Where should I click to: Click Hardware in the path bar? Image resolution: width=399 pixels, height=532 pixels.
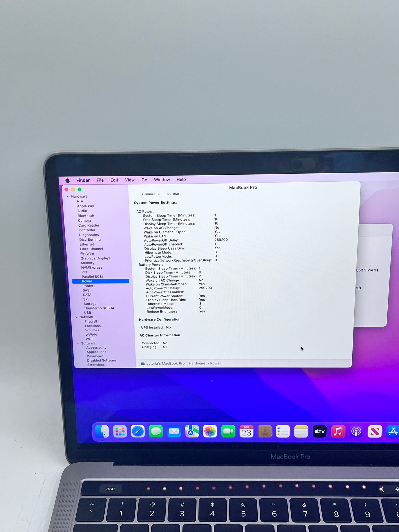coord(197,363)
